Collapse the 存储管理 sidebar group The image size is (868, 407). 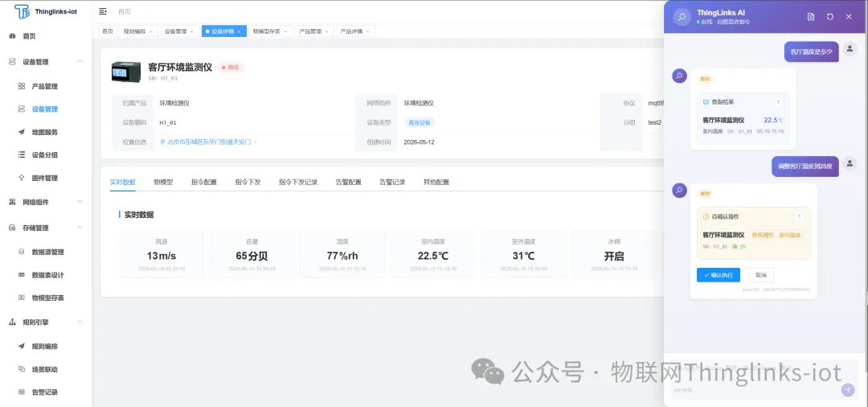[79, 227]
